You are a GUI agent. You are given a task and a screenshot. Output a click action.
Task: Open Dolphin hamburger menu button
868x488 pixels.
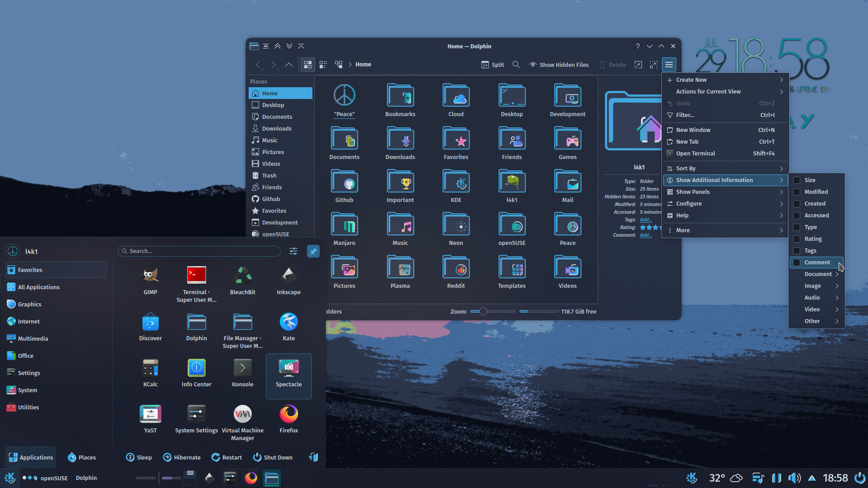[669, 65]
